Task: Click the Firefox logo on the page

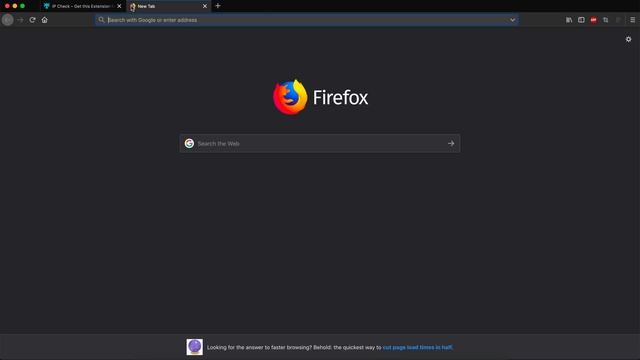Action: pos(290,97)
